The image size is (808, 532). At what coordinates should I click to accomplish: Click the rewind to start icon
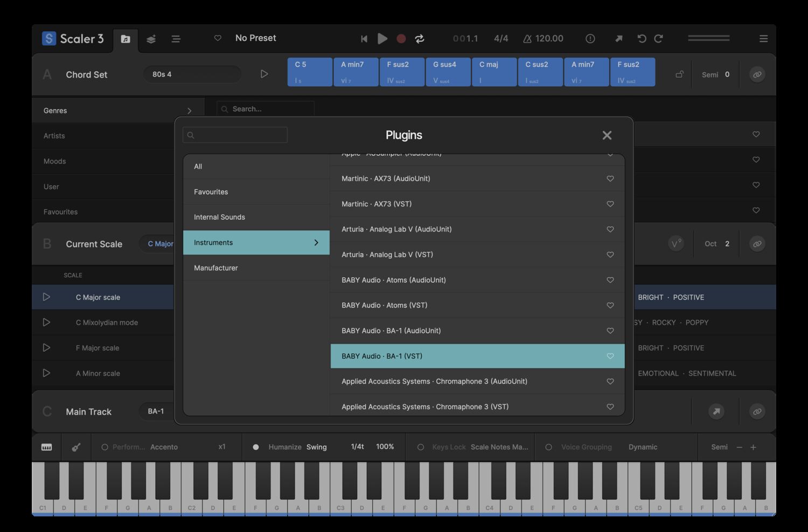364,39
